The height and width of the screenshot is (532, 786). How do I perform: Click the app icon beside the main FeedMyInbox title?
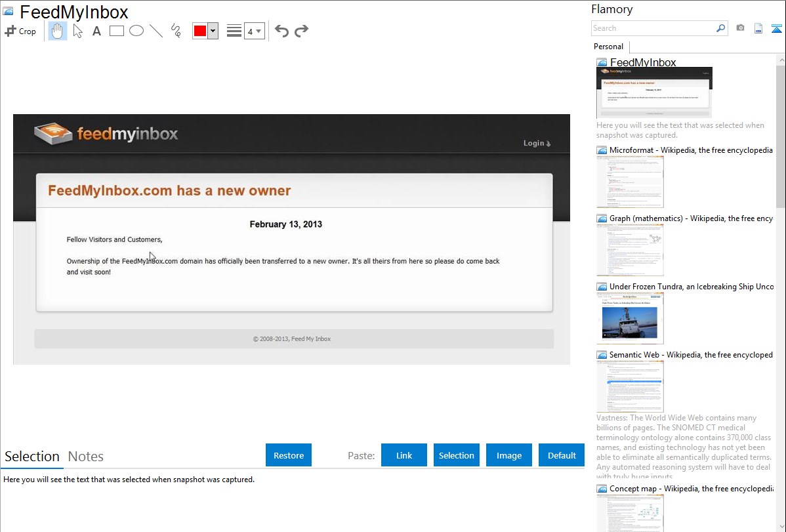click(x=8, y=11)
